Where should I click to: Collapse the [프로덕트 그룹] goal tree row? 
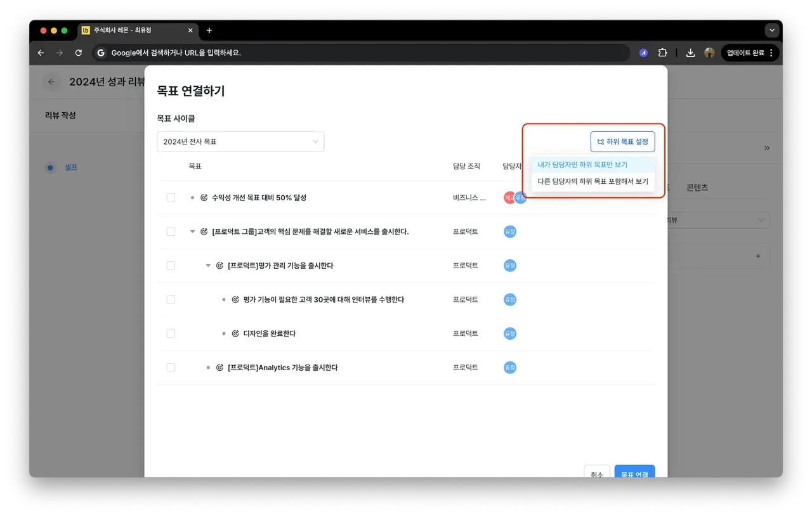pyautogui.click(x=192, y=232)
